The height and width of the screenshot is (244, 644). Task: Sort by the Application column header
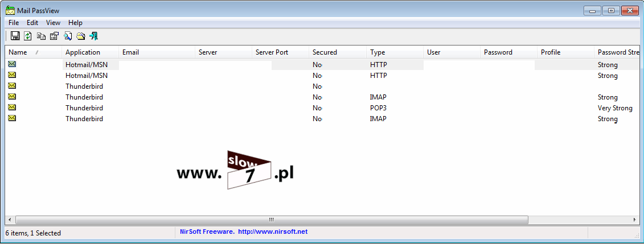(x=91, y=52)
